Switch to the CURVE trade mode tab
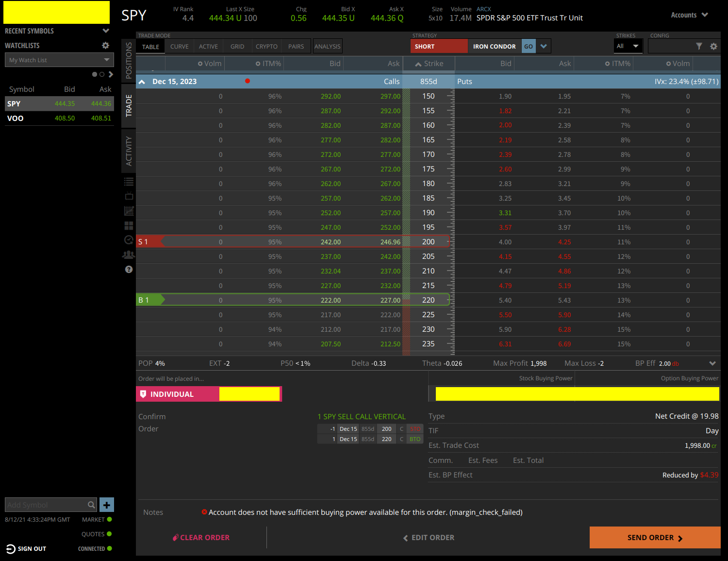Image resolution: width=728 pixels, height=561 pixels. pos(179,47)
